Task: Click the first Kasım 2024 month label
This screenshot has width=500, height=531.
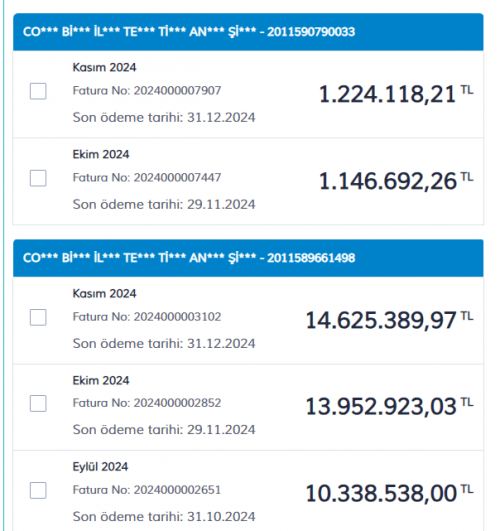Action: 104,67
